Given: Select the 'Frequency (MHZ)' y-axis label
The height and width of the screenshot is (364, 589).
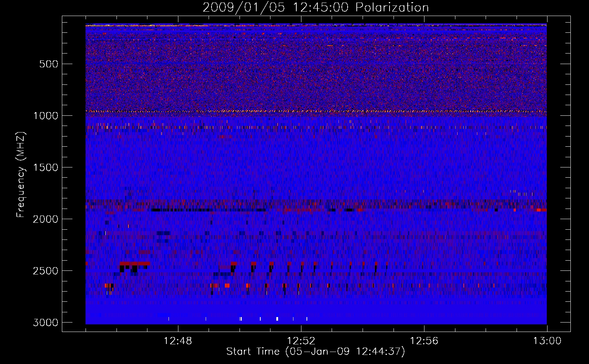Looking at the screenshot, I should coord(21,175).
